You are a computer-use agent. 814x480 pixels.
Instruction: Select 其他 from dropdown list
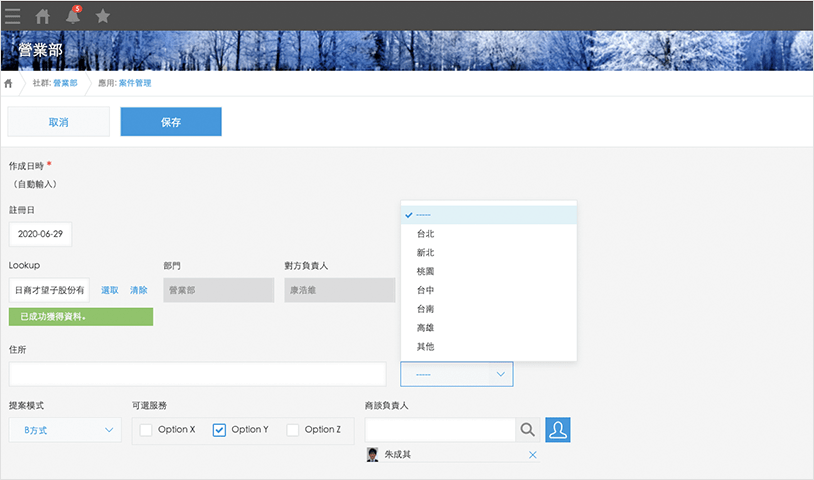(489, 346)
